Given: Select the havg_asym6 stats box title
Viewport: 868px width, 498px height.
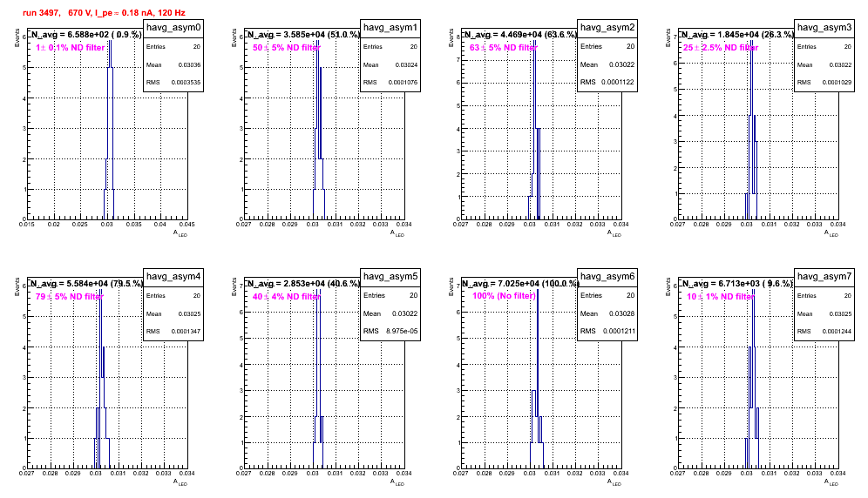Looking at the screenshot, I should 607,277.
